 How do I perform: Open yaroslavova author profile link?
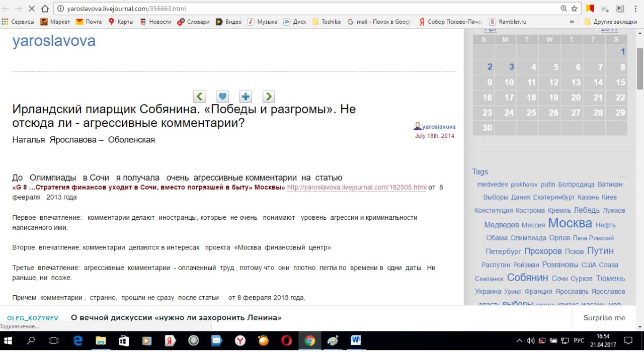439,127
